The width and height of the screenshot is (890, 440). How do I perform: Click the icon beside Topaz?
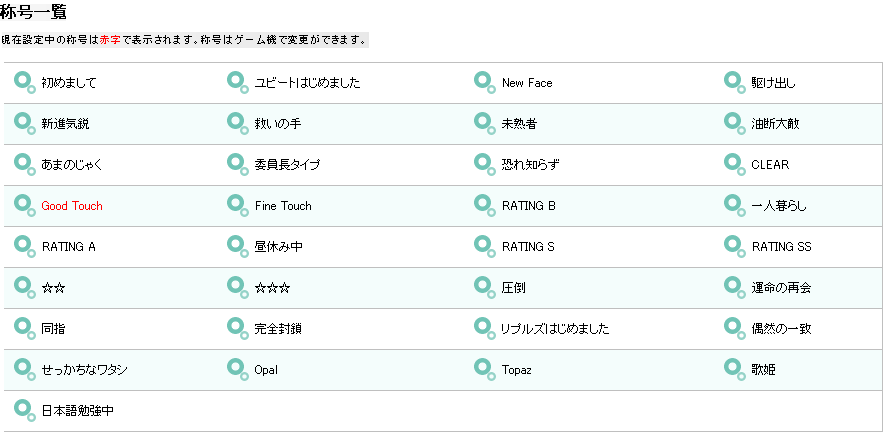pyautogui.click(x=485, y=369)
